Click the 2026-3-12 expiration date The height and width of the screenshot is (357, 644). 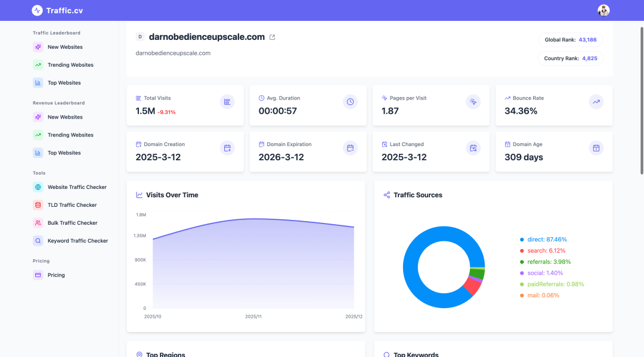pyautogui.click(x=281, y=157)
